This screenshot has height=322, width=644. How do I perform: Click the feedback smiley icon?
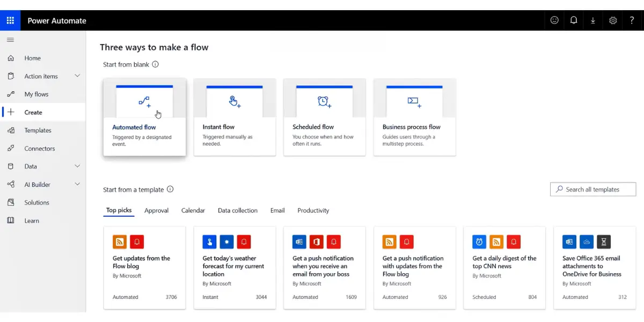click(554, 20)
